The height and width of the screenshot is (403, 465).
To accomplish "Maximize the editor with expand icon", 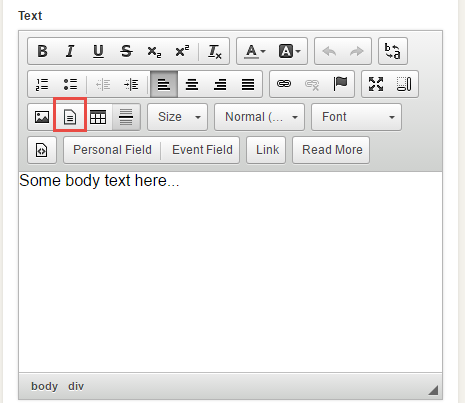I will tap(376, 84).
